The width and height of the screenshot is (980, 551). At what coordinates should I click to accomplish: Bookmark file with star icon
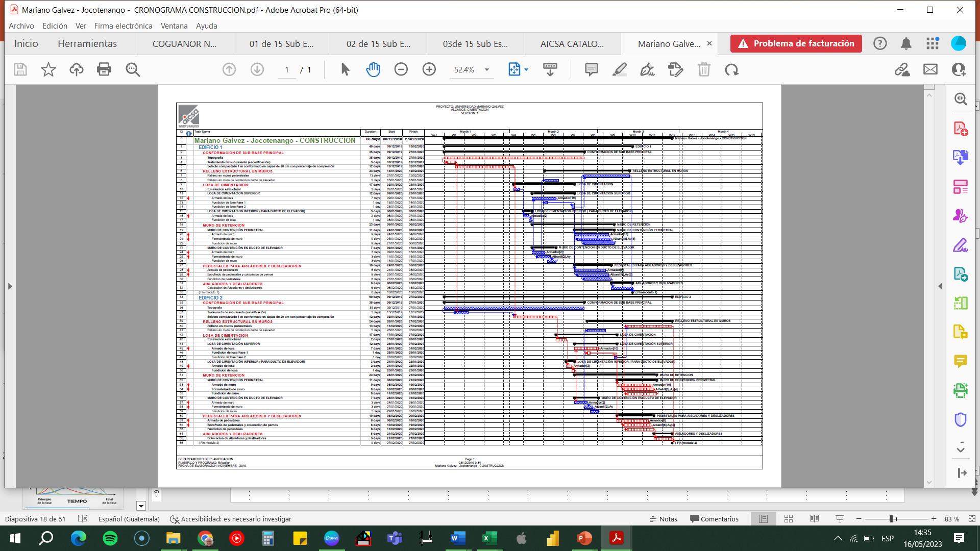point(48,70)
